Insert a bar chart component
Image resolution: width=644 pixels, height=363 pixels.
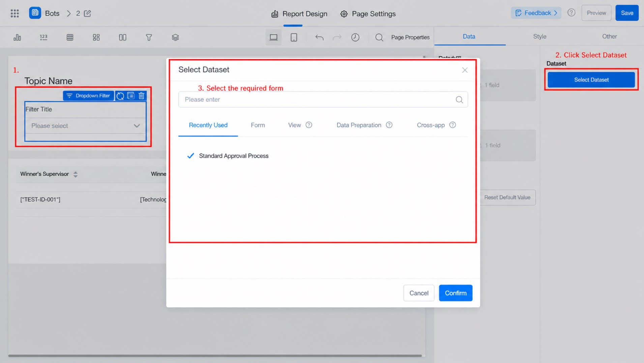click(17, 37)
